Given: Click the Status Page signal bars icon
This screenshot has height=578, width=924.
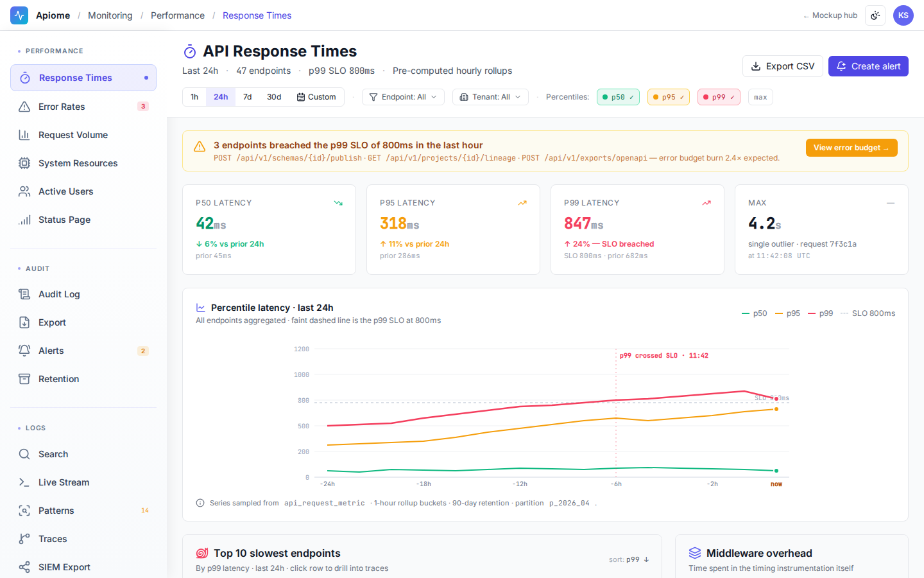Looking at the screenshot, I should coord(24,220).
